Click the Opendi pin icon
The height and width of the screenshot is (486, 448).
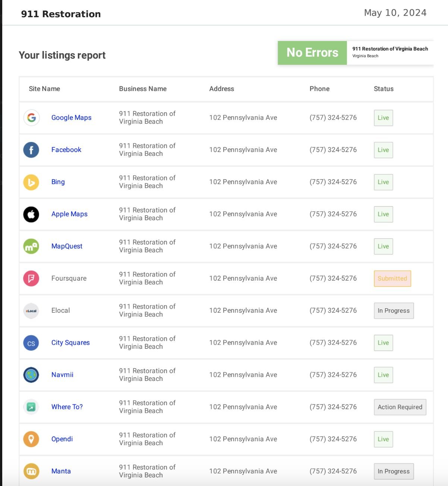tap(31, 439)
